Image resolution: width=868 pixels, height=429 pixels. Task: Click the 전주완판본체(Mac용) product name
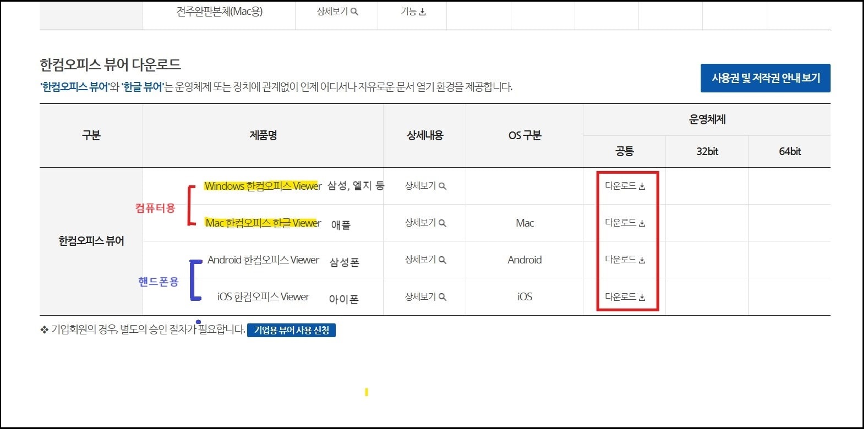click(219, 12)
